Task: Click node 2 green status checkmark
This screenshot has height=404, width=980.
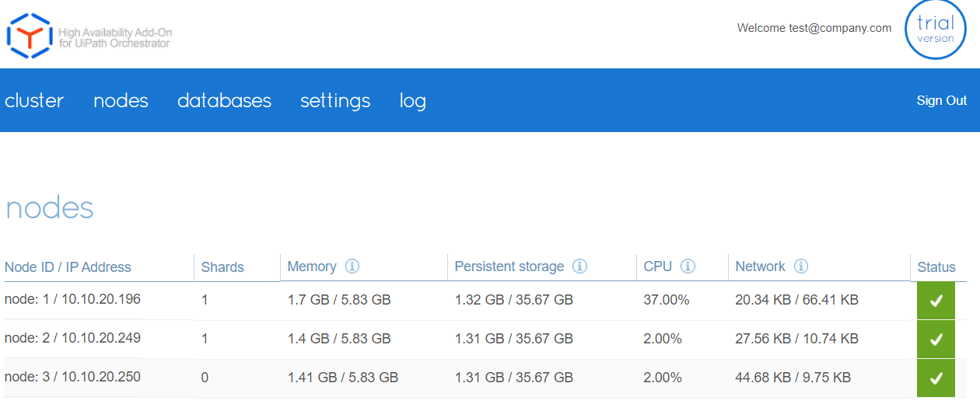Action: pos(936,339)
